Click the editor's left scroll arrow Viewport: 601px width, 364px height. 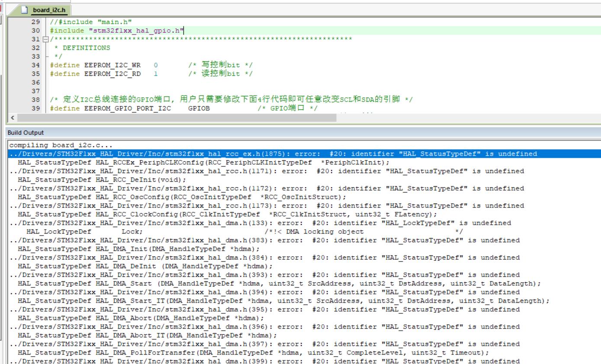(12, 118)
